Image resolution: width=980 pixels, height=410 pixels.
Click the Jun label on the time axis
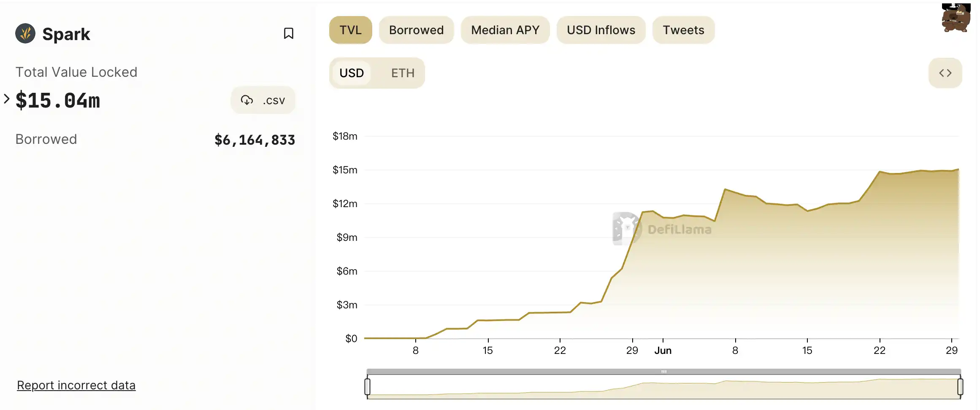pyautogui.click(x=663, y=351)
